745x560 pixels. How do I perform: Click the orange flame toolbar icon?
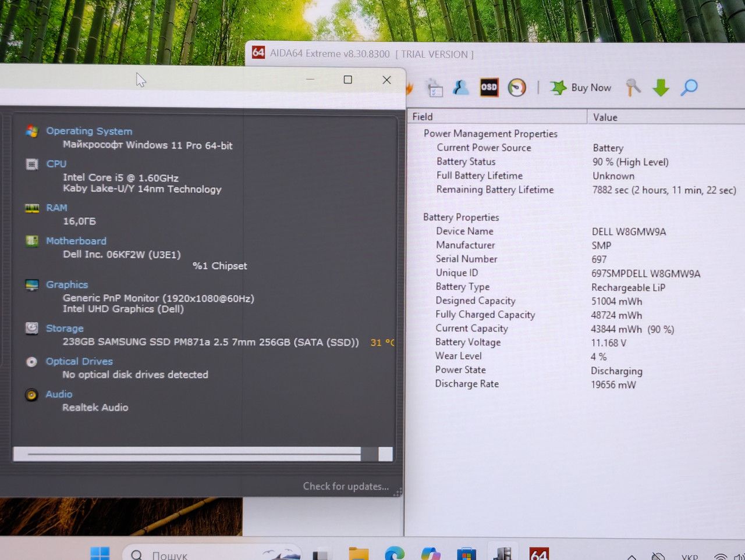pos(409,88)
